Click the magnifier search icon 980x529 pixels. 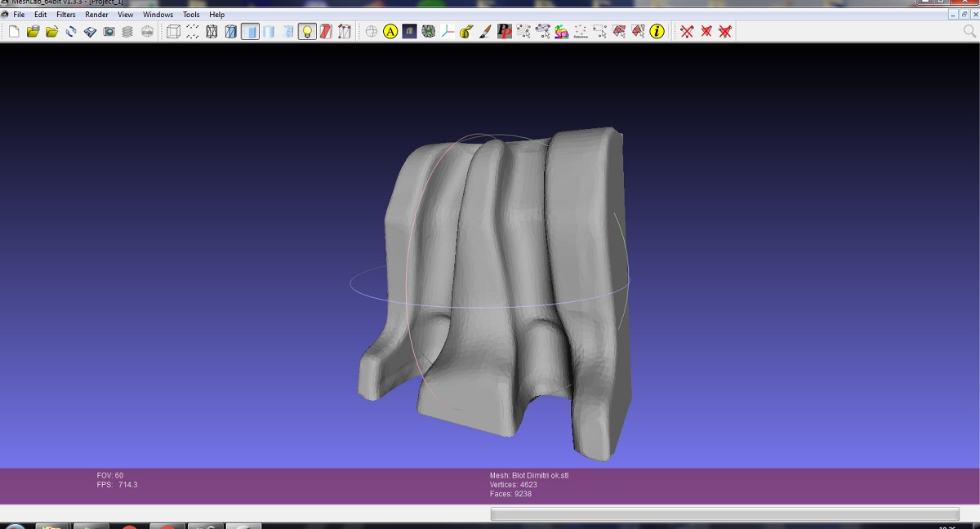(969, 31)
